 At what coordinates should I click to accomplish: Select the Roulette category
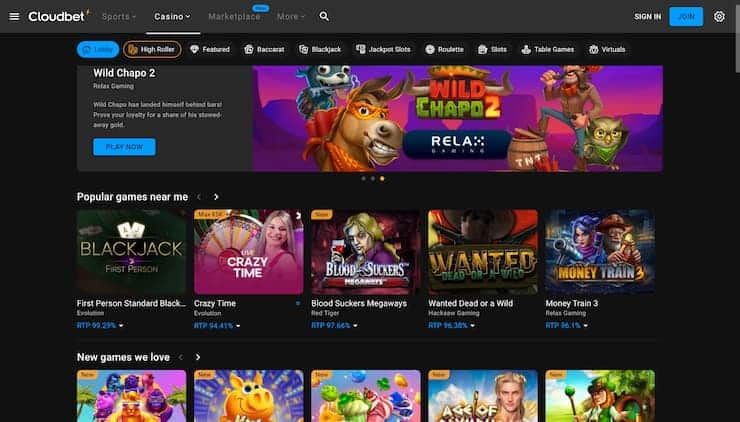(x=445, y=49)
